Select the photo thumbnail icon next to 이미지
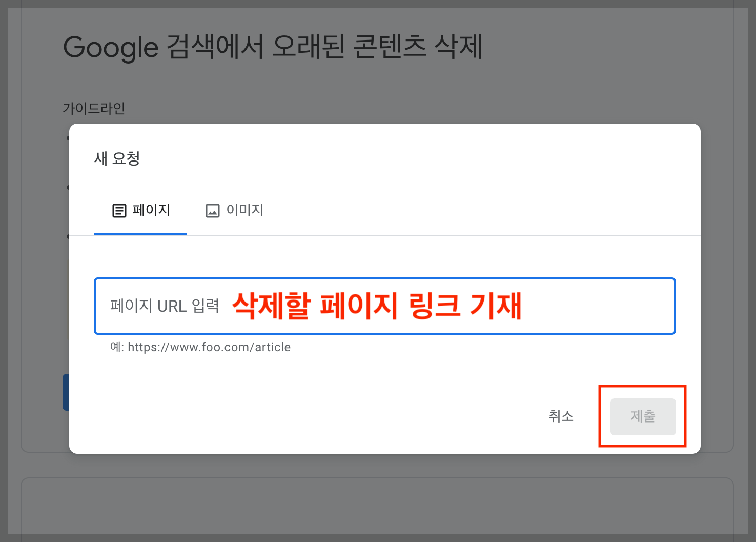Screen dimensions: 756x542 (x=213, y=210)
